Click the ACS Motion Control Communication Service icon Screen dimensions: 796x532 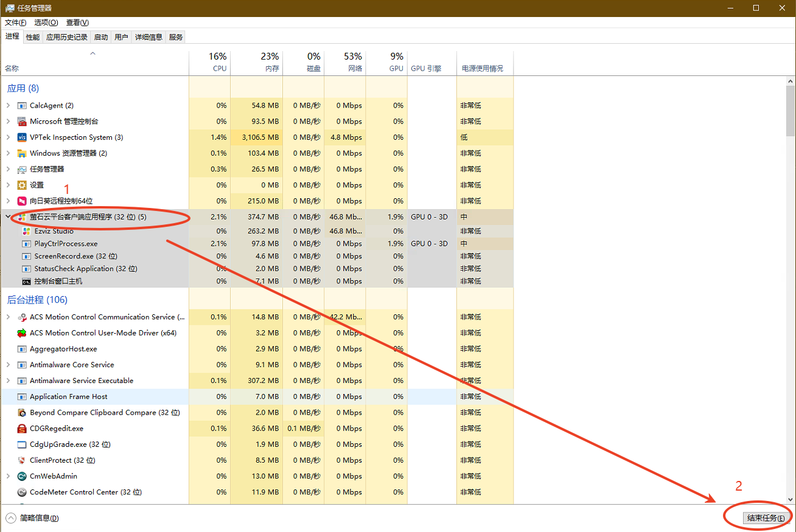tap(22, 317)
